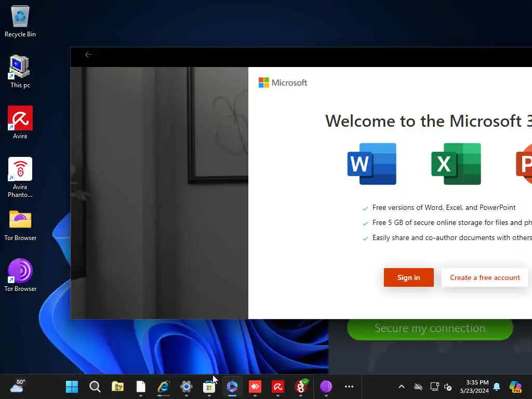Open the Recycle Bin desktop icon

[x=20, y=21]
